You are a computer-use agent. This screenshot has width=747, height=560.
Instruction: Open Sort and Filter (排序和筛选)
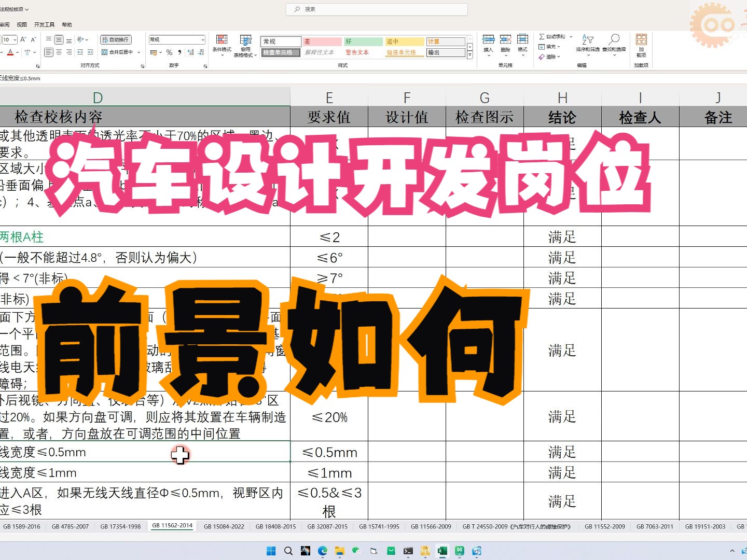point(588,45)
